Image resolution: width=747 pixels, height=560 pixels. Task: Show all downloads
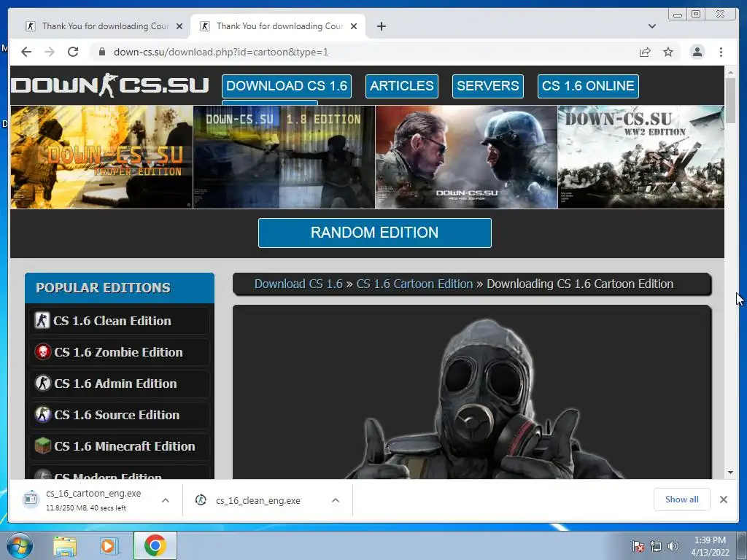tap(682, 499)
